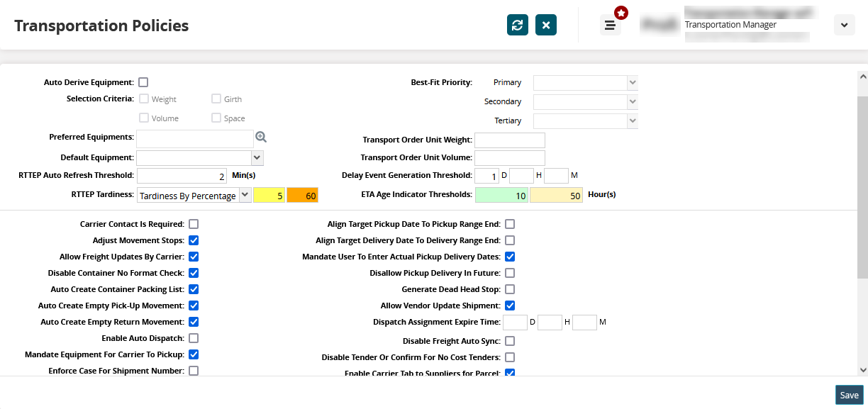This screenshot has width=868, height=409.
Task: Click the Transport Order Unit Weight field
Action: point(510,140)
